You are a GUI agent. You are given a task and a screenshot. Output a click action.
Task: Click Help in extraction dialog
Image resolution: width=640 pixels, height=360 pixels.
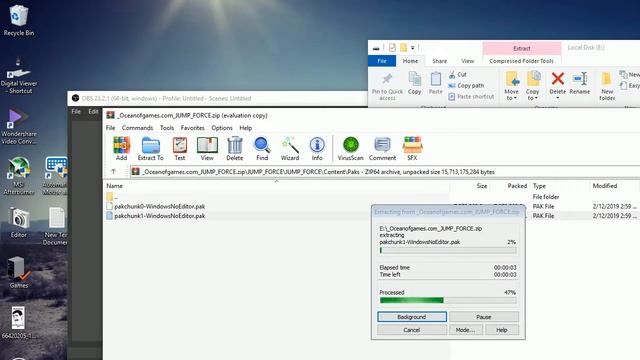point(502,330)
